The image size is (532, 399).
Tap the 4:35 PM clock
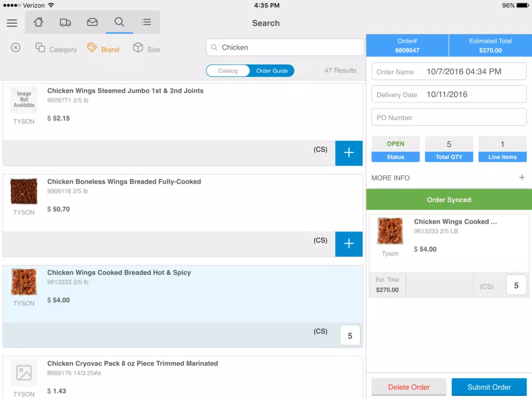266,6
